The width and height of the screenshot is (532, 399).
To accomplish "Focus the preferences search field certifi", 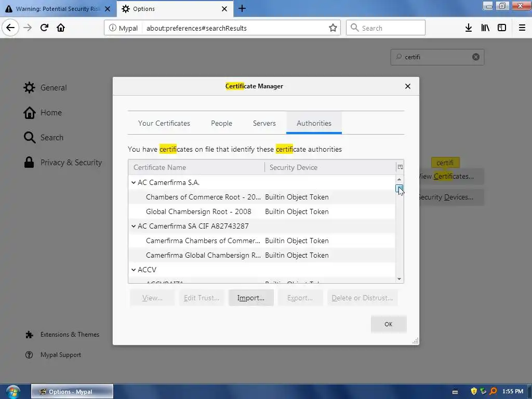I will (437, 57).
